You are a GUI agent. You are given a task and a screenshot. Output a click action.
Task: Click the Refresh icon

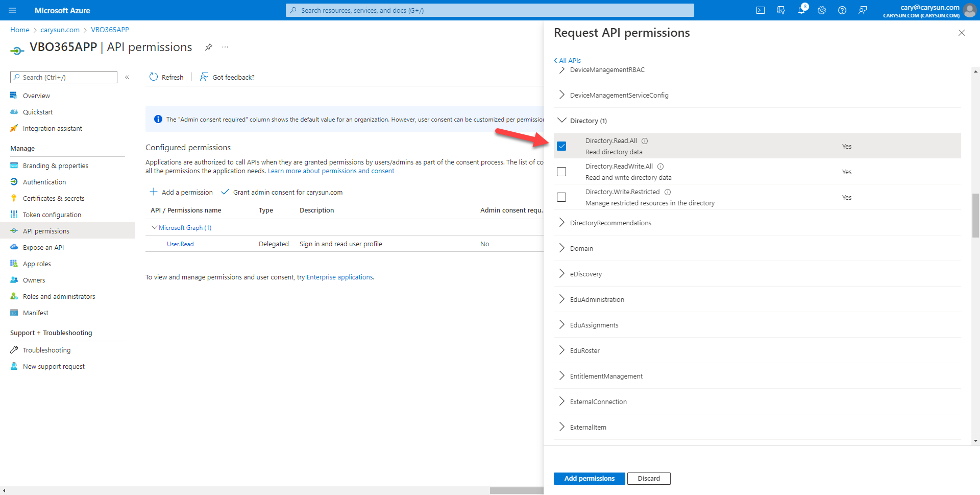[x=154, y=77]
